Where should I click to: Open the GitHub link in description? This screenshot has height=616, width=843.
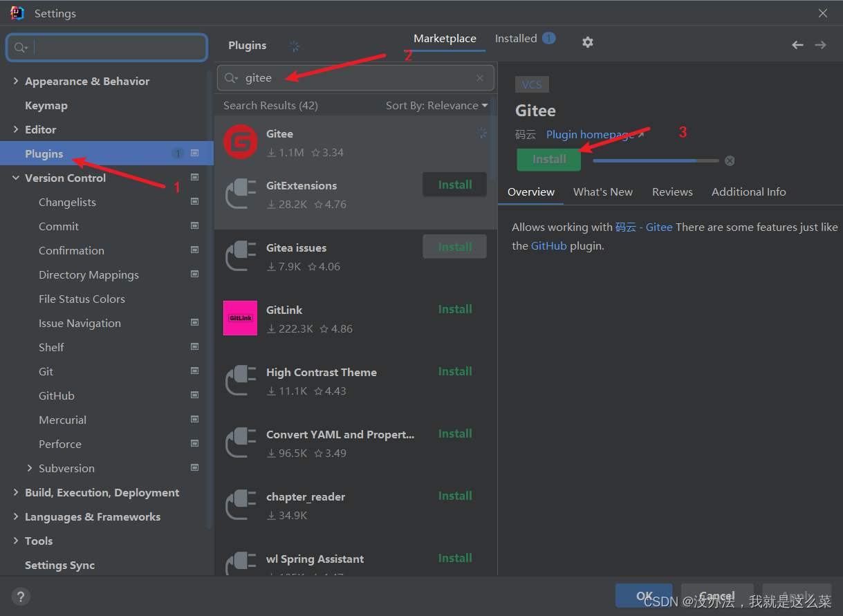pyautogui.click(x=549, y=245)
